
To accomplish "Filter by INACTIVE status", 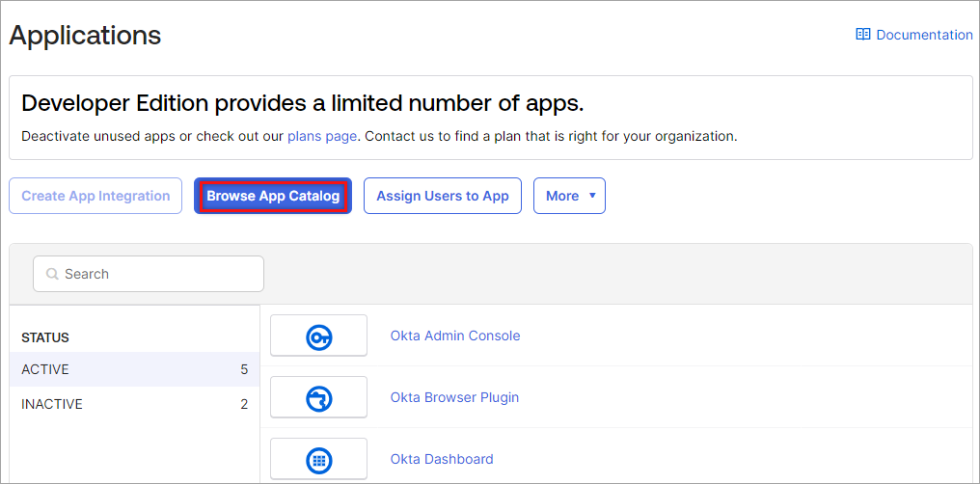I will (52, 404).
